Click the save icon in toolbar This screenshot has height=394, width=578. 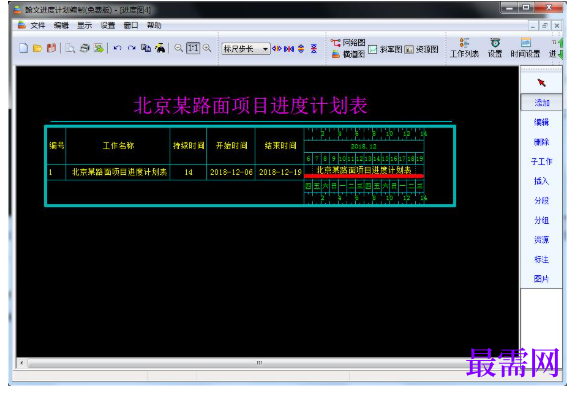(x=51, y=48)
